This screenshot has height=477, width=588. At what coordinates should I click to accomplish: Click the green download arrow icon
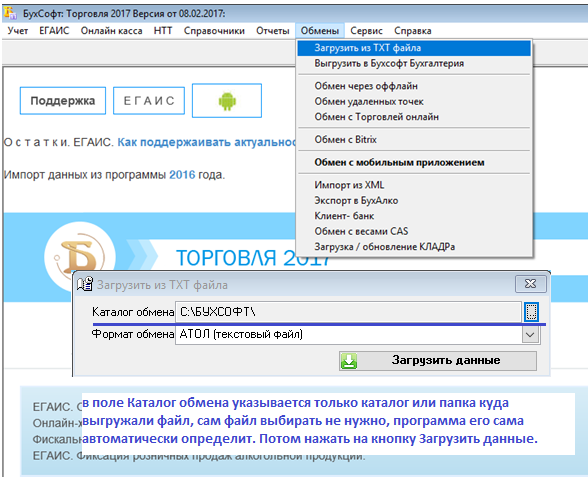tap(349, 361)
